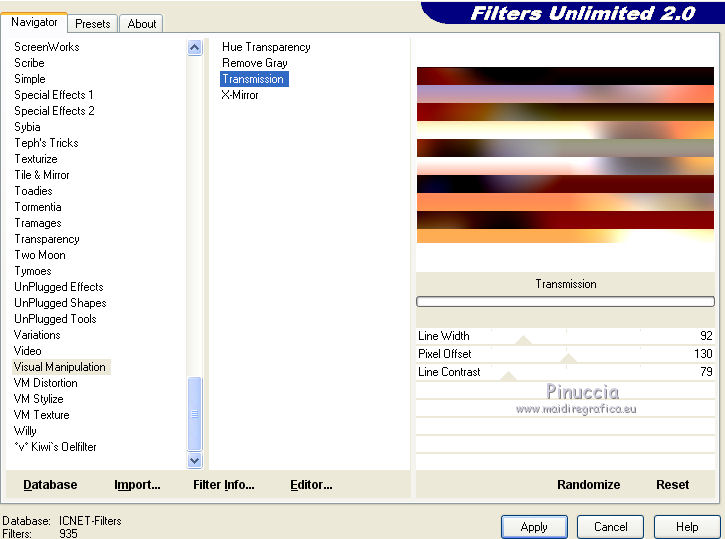Select Video filter category
The image size is (725, 539).
pyautogui.click(x=28, y=351)
